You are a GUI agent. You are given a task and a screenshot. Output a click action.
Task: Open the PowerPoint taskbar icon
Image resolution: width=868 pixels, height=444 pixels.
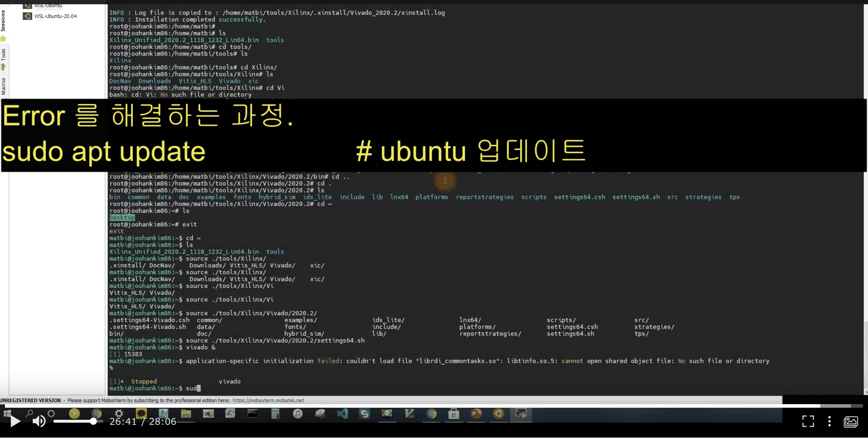[x=476, y=413]
